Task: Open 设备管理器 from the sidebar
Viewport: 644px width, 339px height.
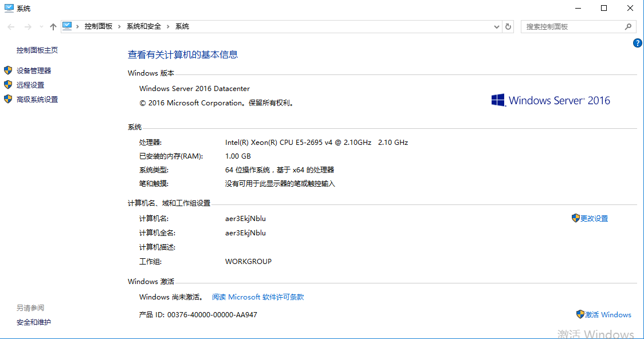Action: pos(34,70)
